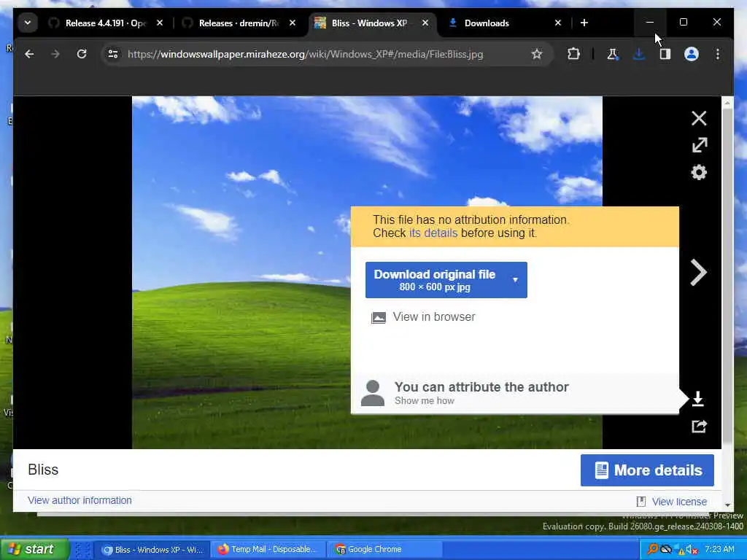Click the download arrow icon in media viewer
The width and height of the screenshot is (747, 560).
click(x=698, y=399)
